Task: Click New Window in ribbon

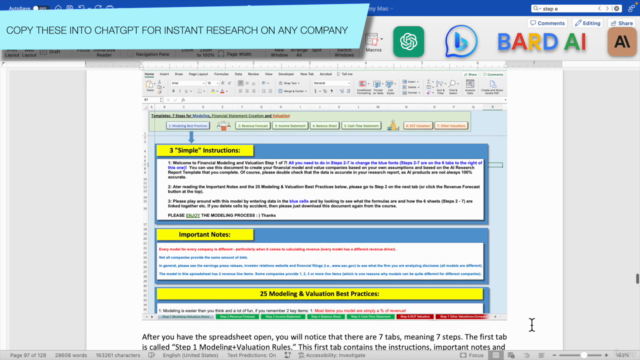Action: coord(279,52)
